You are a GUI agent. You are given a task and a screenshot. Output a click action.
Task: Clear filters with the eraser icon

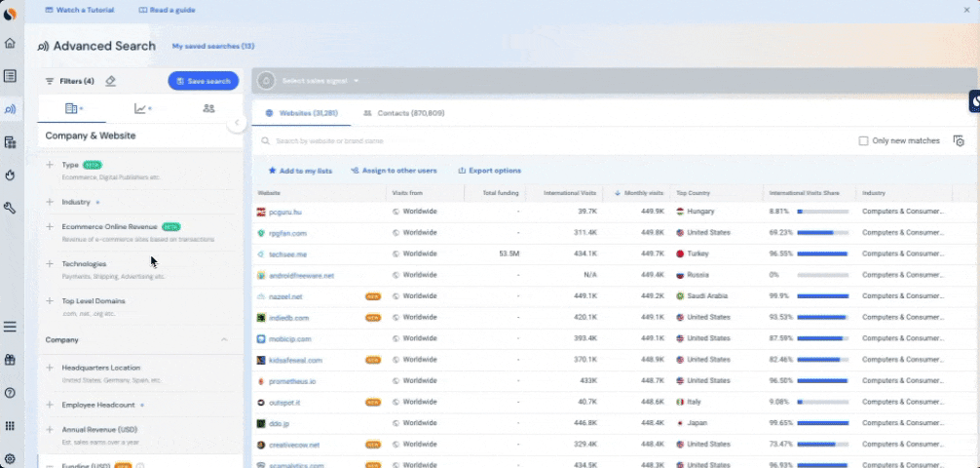[x=110, y=81]
